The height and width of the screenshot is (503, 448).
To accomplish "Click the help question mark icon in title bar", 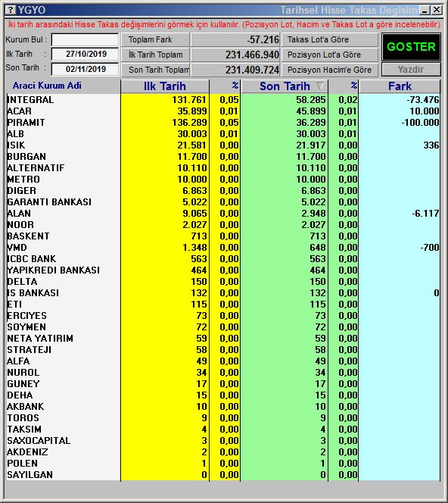I will click(11, 10).
